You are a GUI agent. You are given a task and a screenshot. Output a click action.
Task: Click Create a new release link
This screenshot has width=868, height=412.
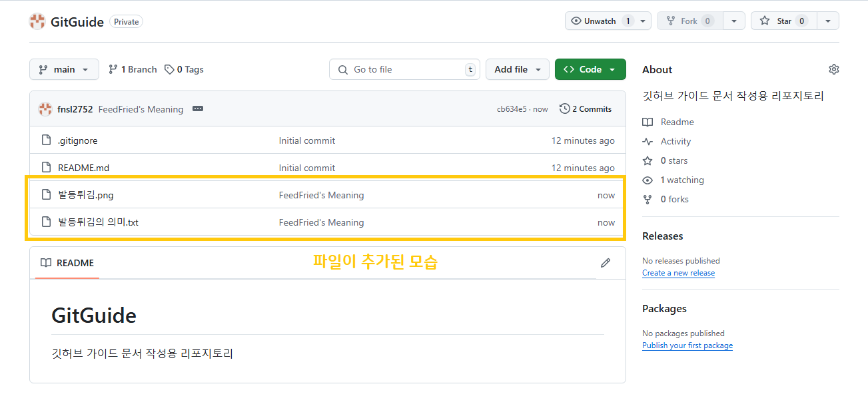[x=678, y=273]
